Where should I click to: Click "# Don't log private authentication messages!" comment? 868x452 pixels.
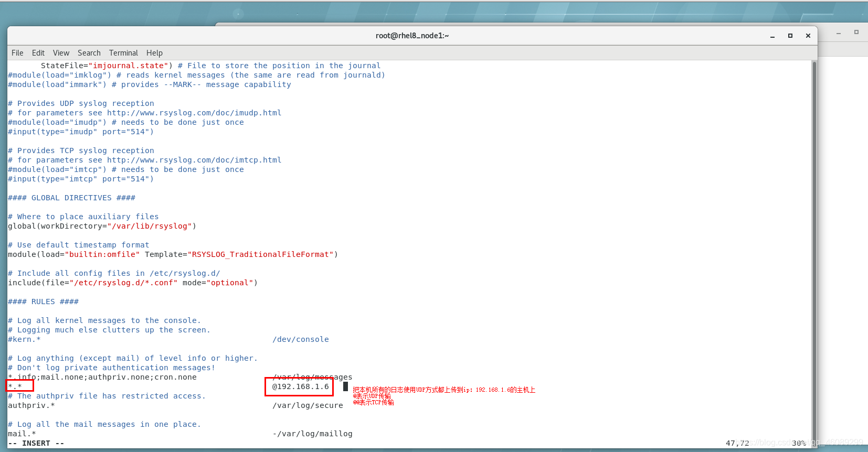112,368
